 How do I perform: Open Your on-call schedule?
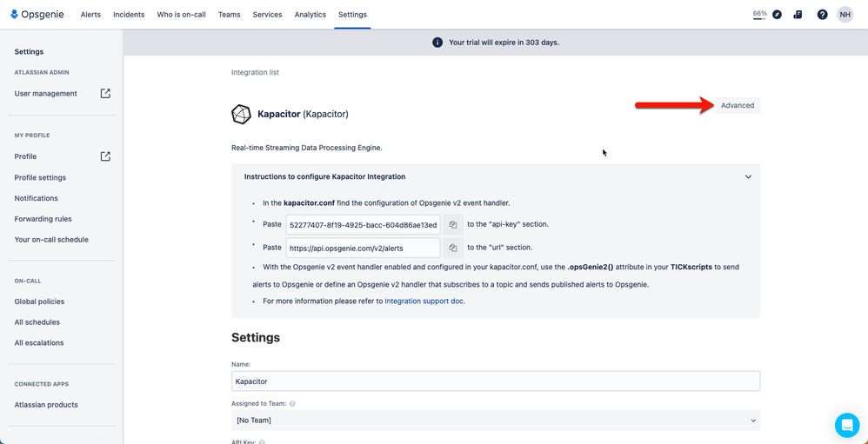point(51,240)
